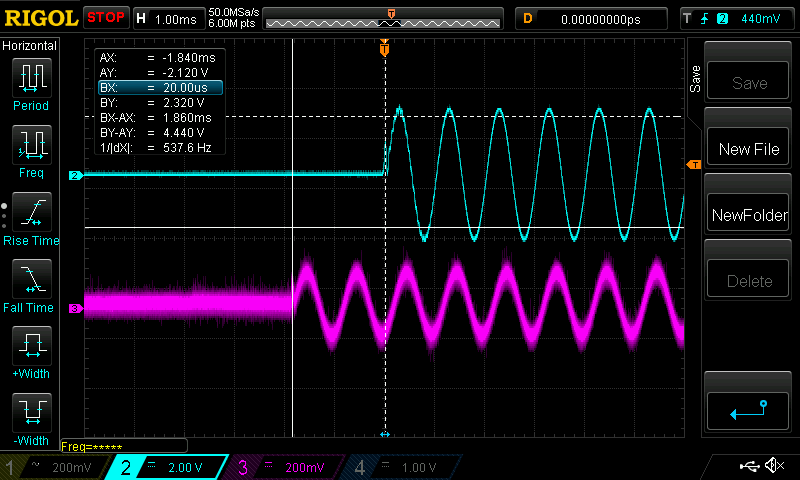
Task: Click the page indicator dots beside Rise Time
Action: coord(4,216)
